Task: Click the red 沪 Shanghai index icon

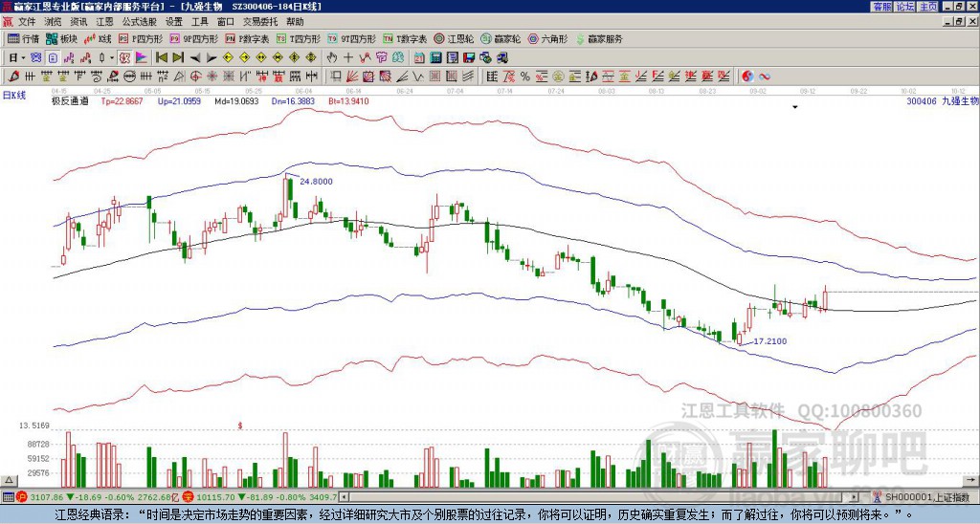Action: click(22, 497)
